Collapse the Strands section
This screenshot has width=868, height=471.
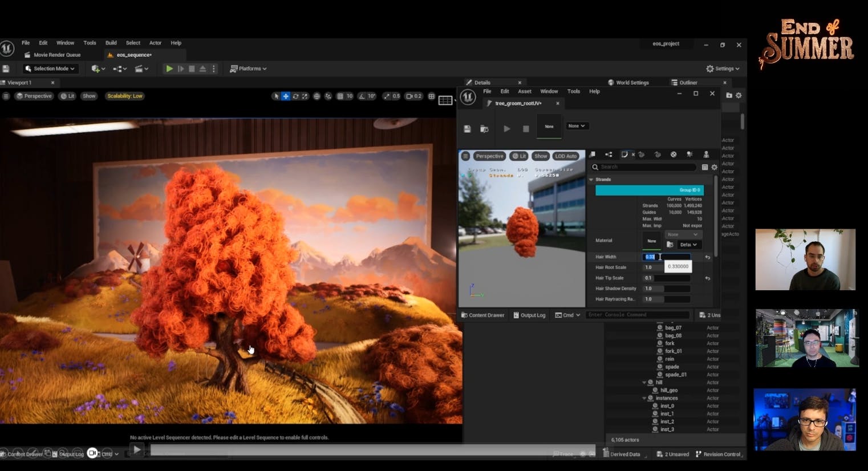coord(591,180)
